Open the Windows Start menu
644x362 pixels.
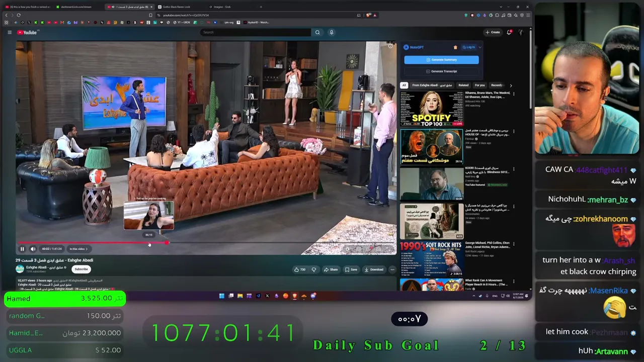221,296
